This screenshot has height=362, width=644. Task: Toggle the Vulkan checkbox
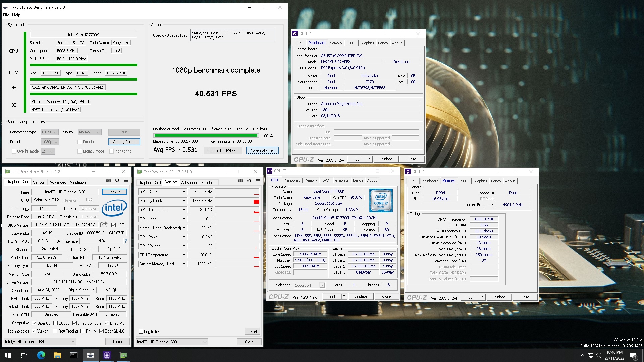(x=34, y=331)
